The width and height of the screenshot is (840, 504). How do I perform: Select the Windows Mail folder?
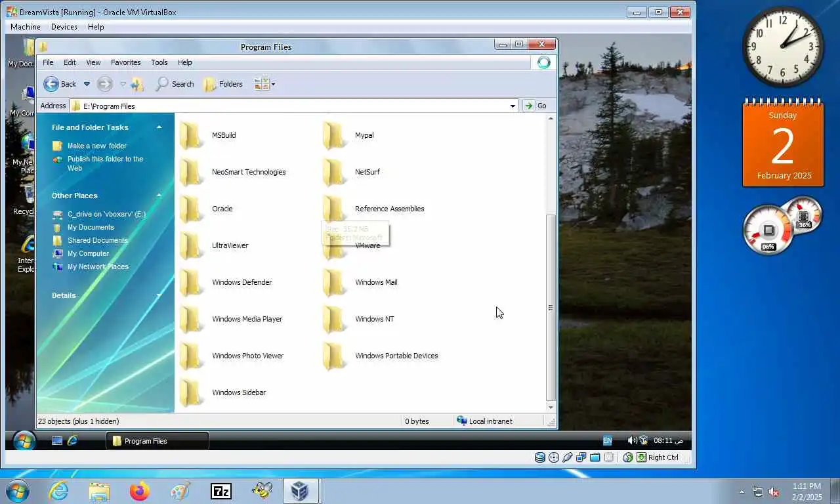[x=360, y=282]
